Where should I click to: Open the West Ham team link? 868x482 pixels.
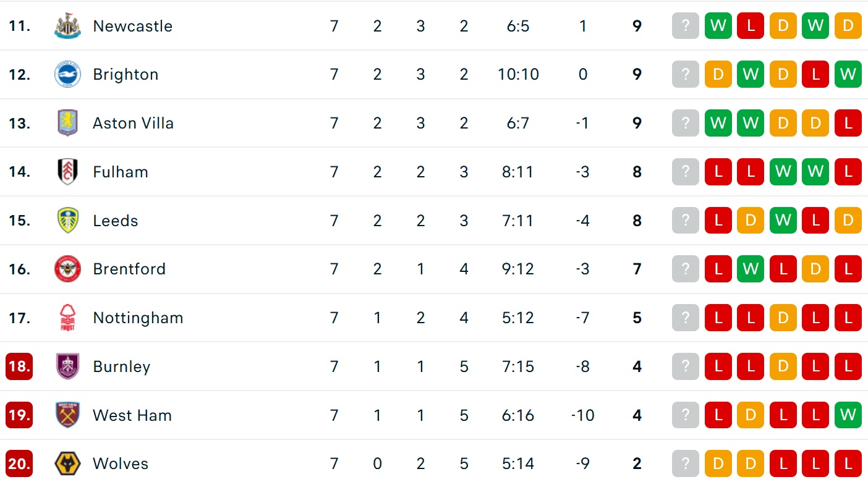click(132, 415)
